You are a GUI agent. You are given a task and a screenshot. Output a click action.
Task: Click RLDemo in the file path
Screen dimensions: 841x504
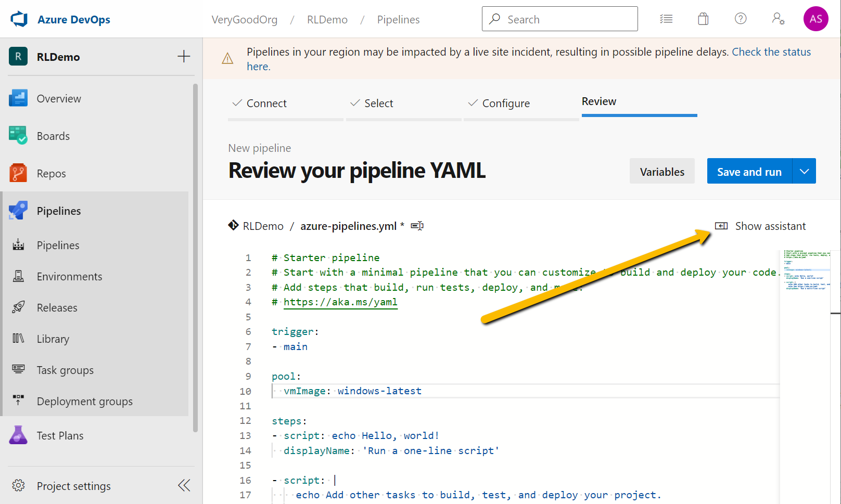pyautogui.click(x=263, y=226)
